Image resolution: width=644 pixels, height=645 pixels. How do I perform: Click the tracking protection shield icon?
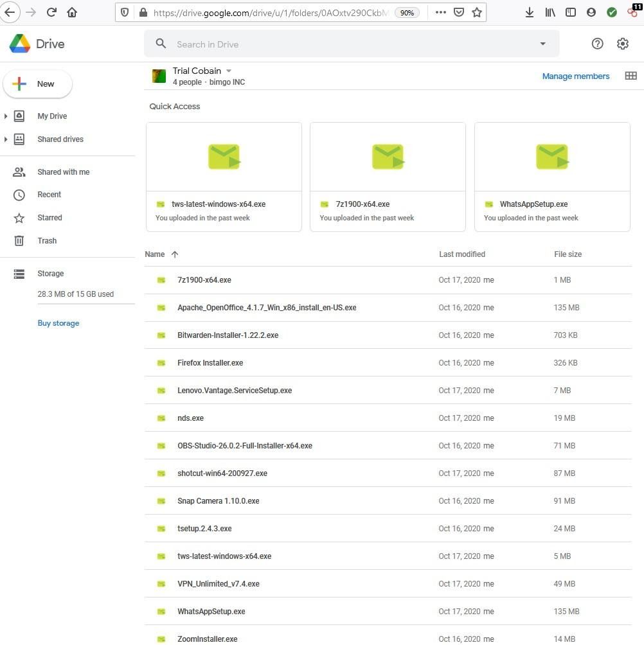click(124, 12)
